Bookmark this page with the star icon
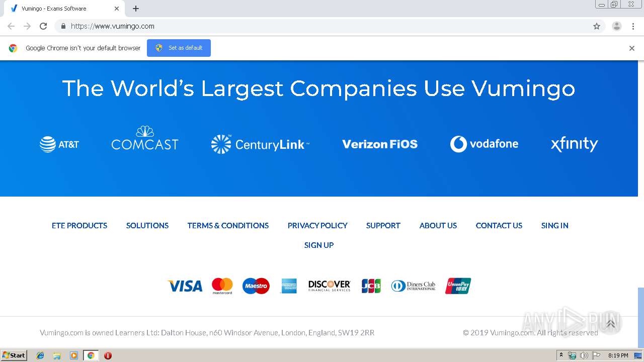This screenshot has width=644, height=362. (x=597, y=26)
